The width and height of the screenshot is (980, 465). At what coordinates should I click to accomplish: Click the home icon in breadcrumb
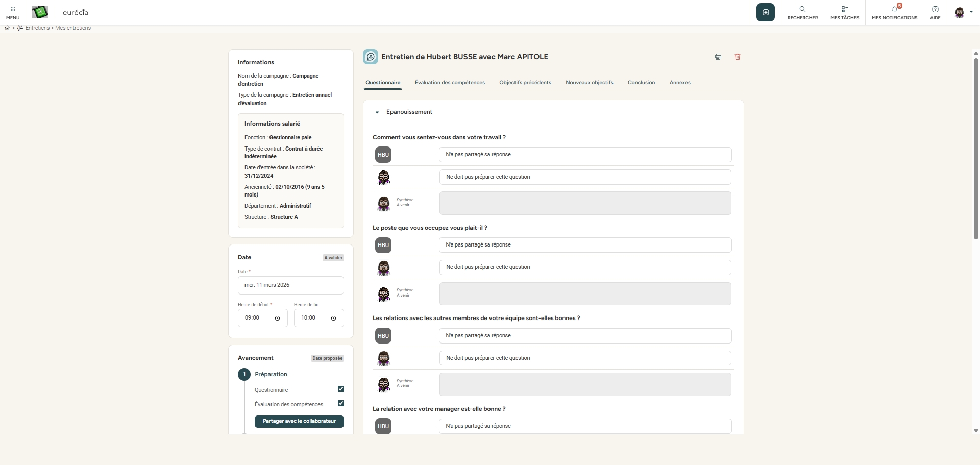7,28
